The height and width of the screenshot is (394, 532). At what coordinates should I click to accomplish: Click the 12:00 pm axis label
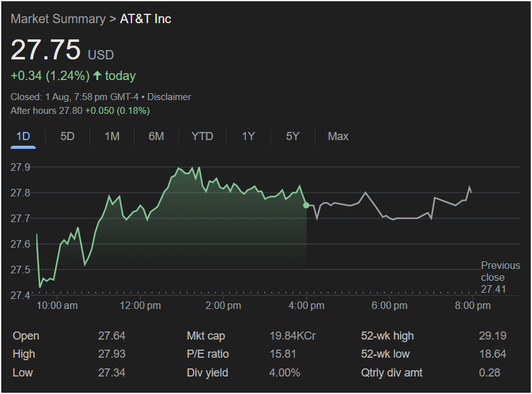[x=140, y=305]
